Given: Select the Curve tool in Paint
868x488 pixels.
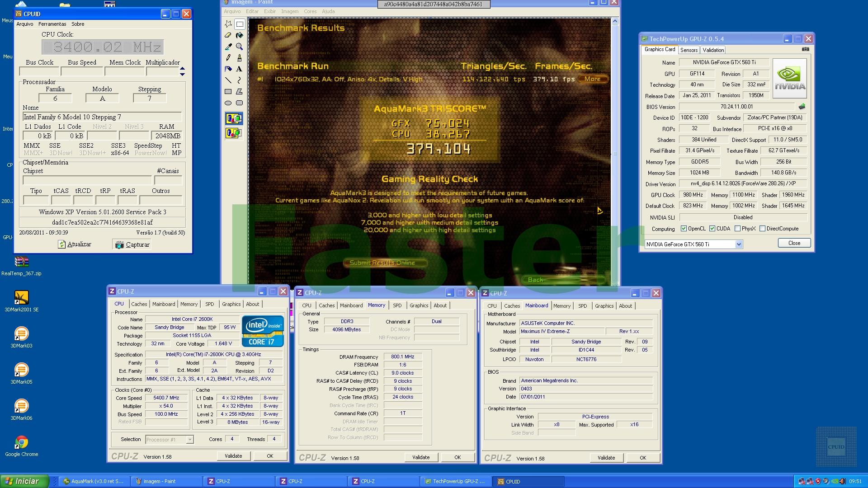Looking at the screenshot, I should coord(240,80).
